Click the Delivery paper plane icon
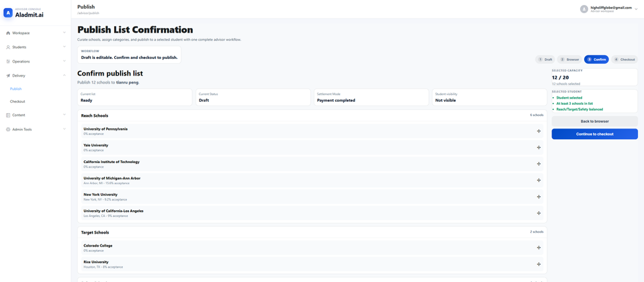Viewport: 644px width, 282px height. pos(8,76)
